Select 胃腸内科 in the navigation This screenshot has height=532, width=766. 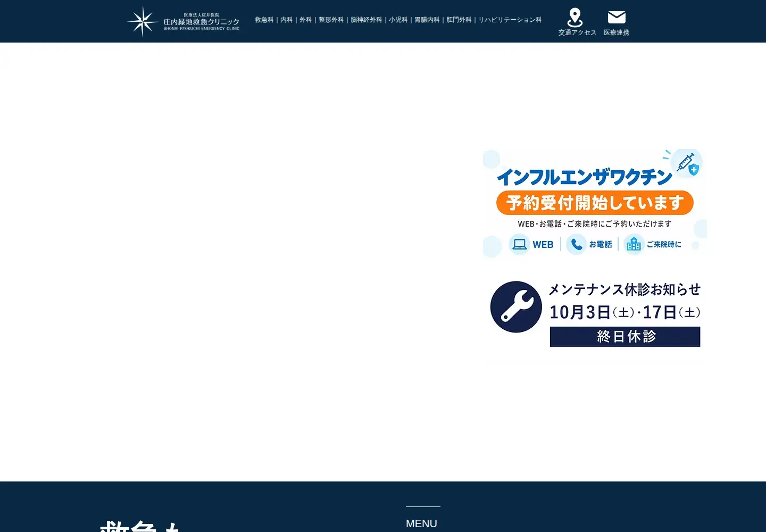click(x=427, y=20)
